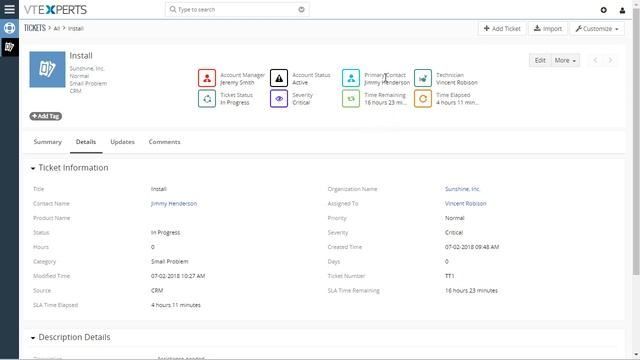Screen dimensions: 640x360
Task: Switch to the Comments tab
Action: (x=164, y=142)
